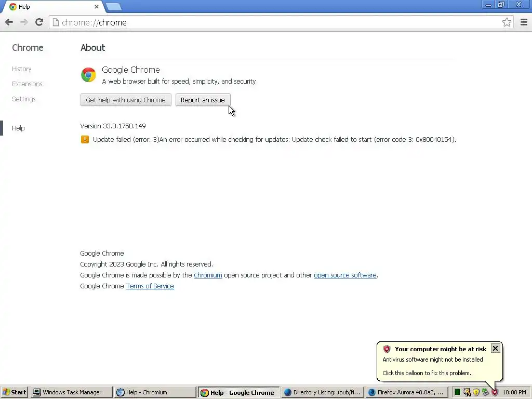Click Get help with using Chrome button
The image size is (532, 399).
point(126,100)
